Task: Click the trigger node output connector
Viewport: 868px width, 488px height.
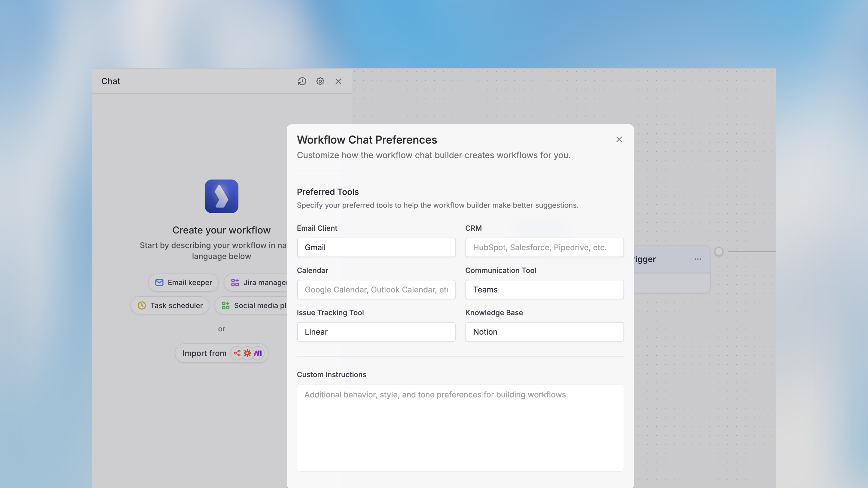Action: pos(719,252)
